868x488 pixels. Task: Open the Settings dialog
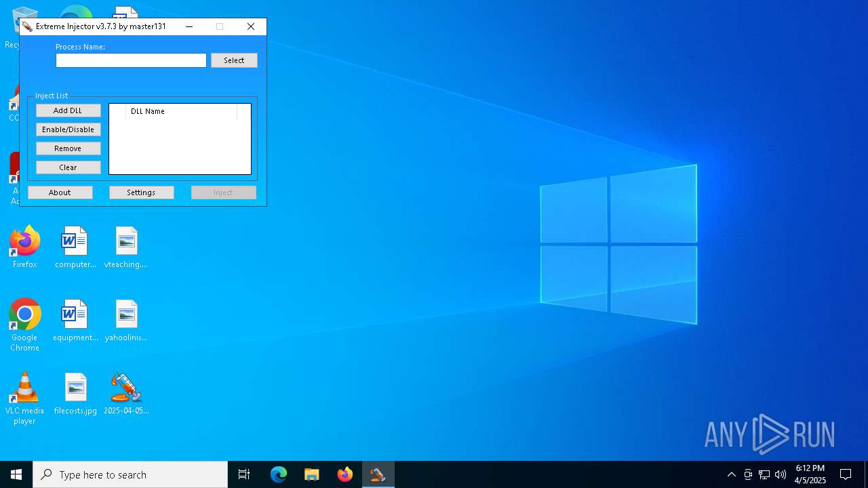click(x=141, y=192)
